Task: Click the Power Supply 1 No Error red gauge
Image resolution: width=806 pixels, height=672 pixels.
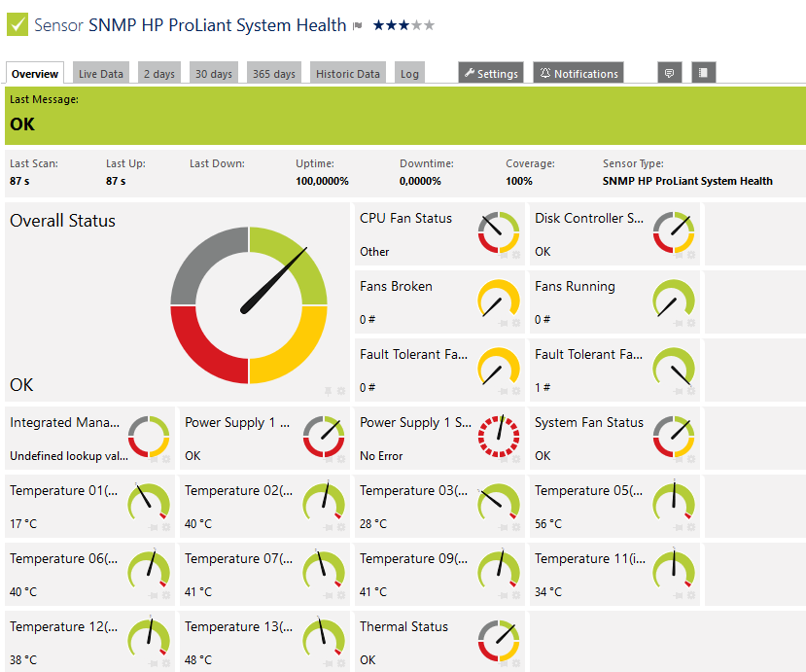Action: coord(499,437)
